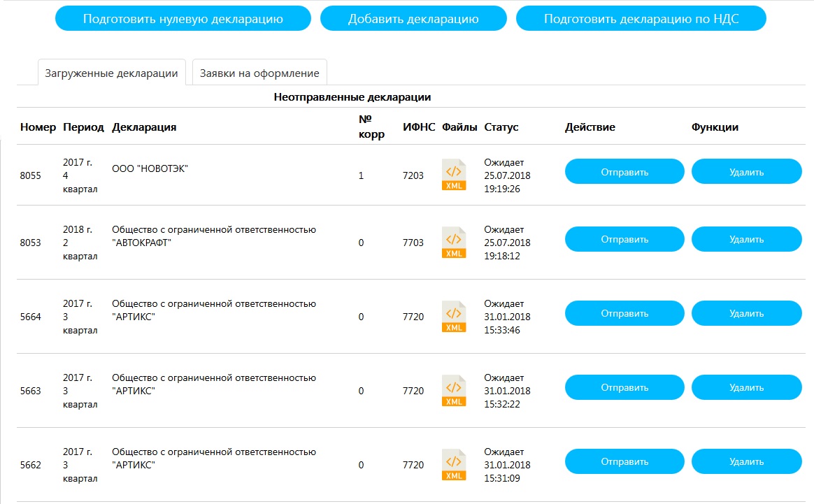The height and width of the screenshot is (504, 814).
Task: Click period 2017 г. 4 квартал
Action: pos(80,175)
